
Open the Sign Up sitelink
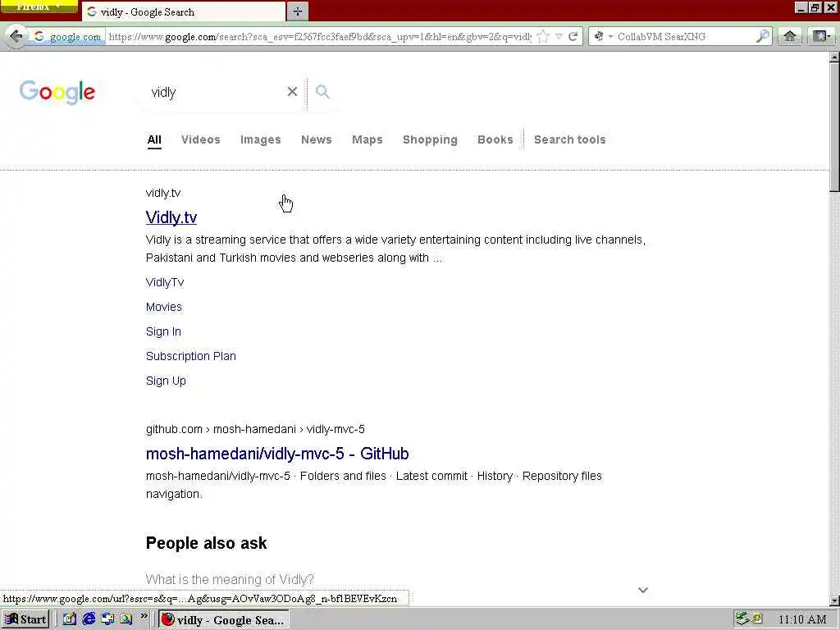point(166,381)
